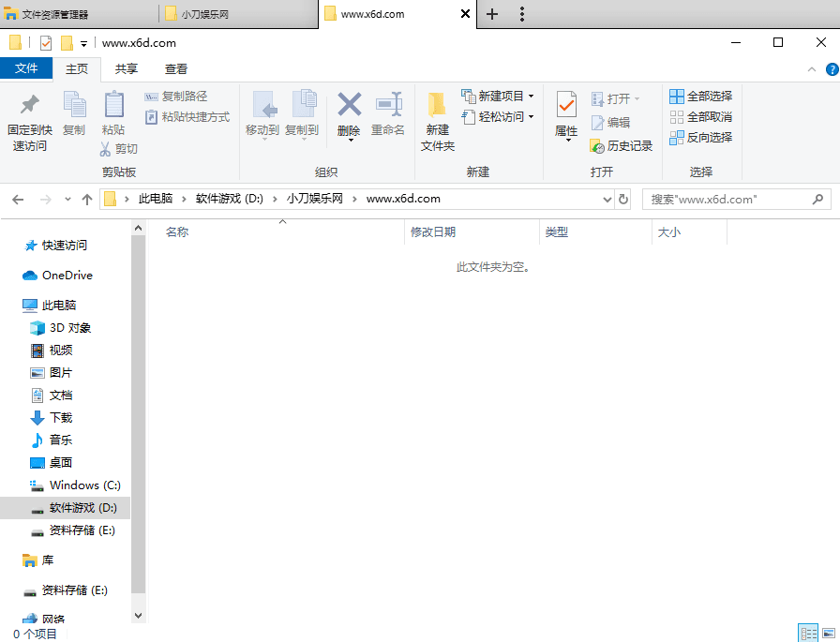Collapse the ribbon with the chevron

coord(812,69)
